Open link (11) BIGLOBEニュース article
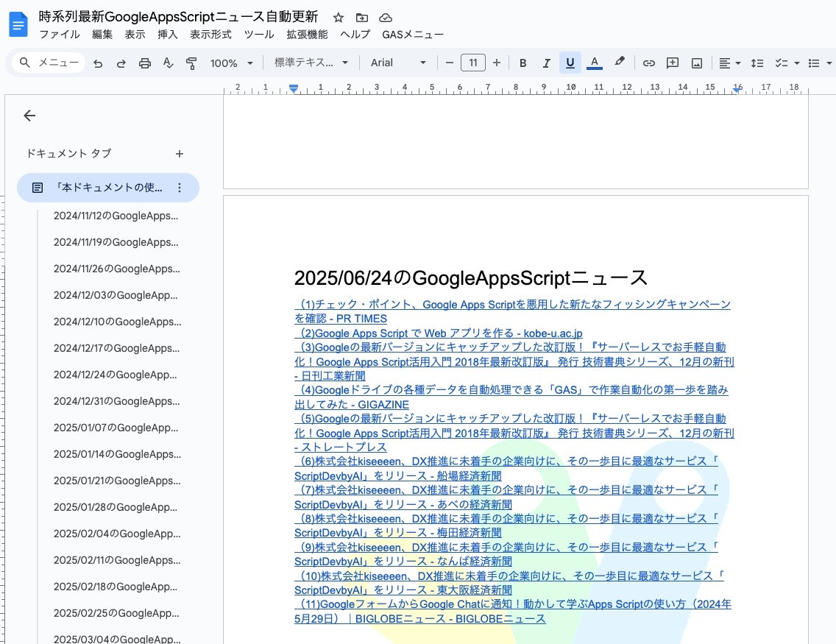This screenshot has width=836, height=644. pos(513,612)
